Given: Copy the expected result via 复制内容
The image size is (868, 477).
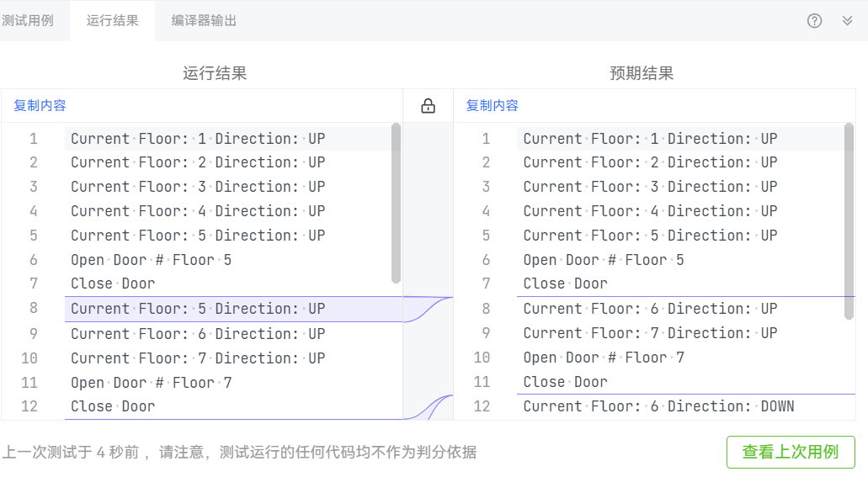Looking at the screenshot, I should click(x=493, y=106).
